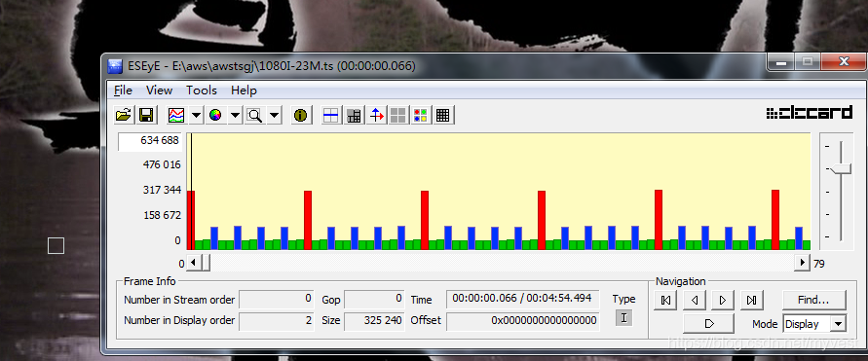Click the 158 672 axis label
868x361 pixels.
coord(161,214)
